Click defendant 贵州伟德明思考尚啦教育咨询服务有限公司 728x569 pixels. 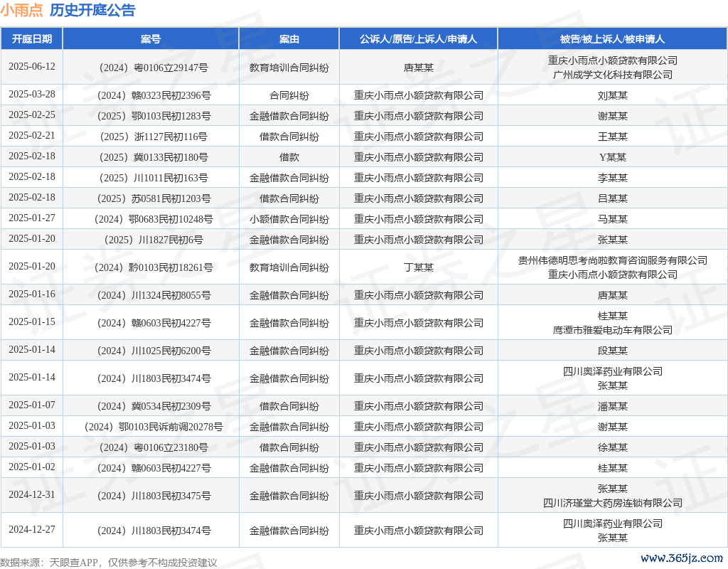(x=612, y=260)
